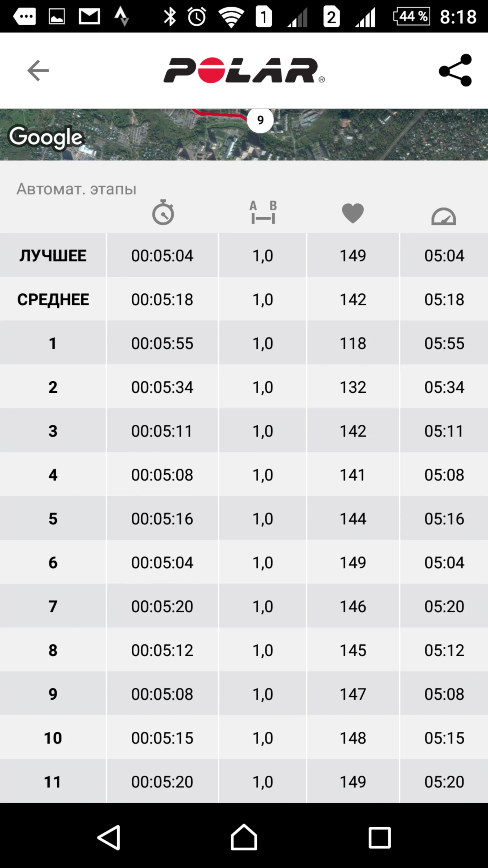Select lap 1 row label

click(53, 343)
